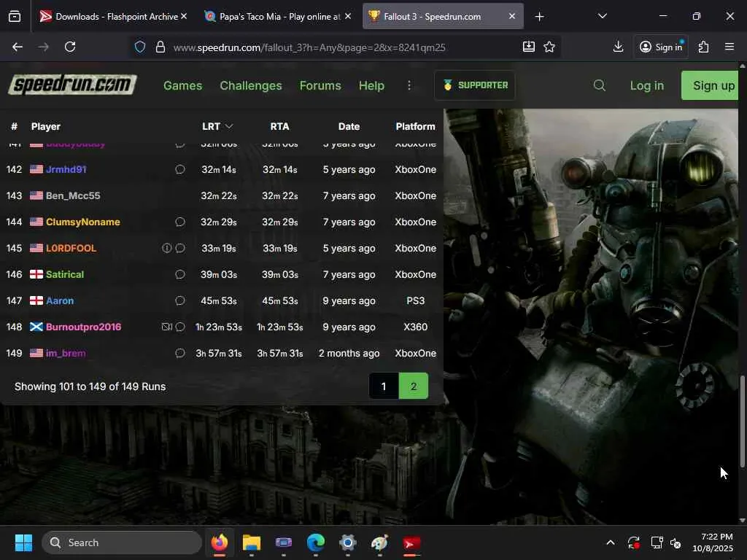Open info icon on LORDFOOL run
The image size is (747, 560).
point(166,248)
